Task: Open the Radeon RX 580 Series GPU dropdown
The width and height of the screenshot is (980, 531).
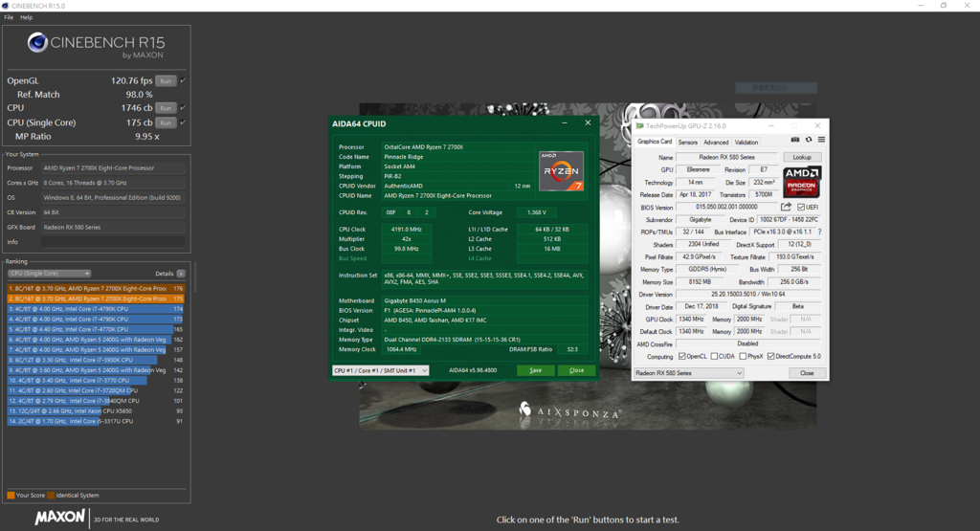Action: click(x=689, y=373)
